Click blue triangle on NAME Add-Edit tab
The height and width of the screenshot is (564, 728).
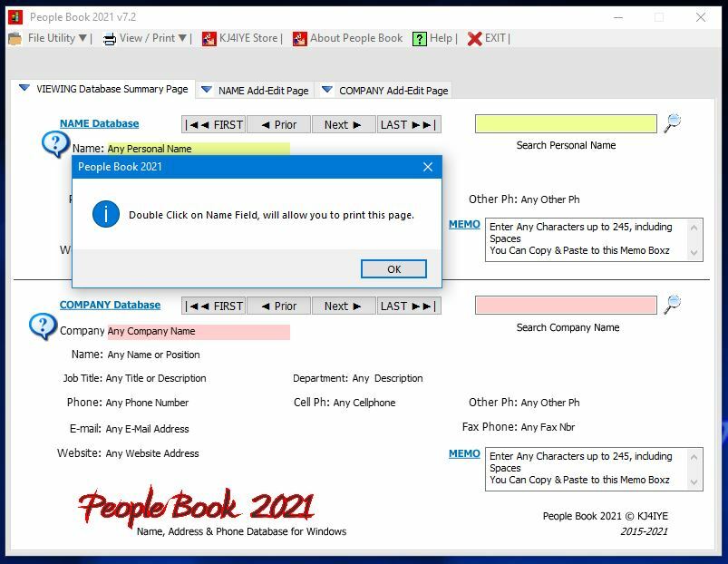coord(207,90)
